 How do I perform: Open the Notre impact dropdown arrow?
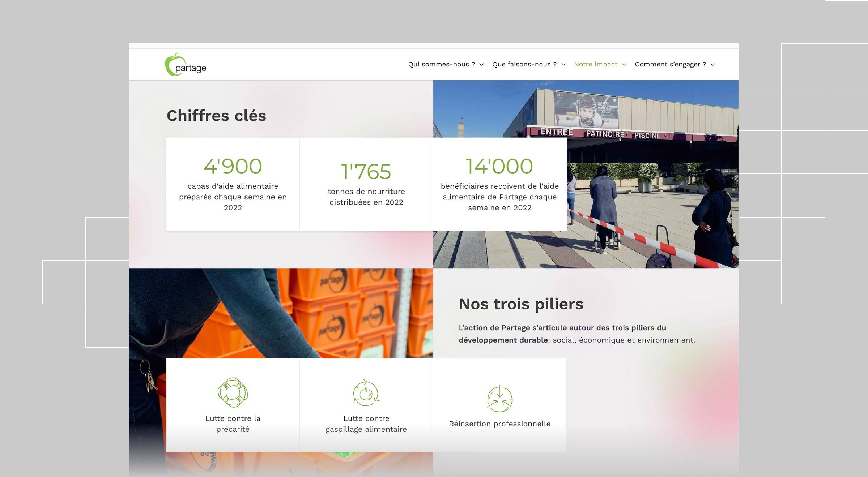coord(624,65)
